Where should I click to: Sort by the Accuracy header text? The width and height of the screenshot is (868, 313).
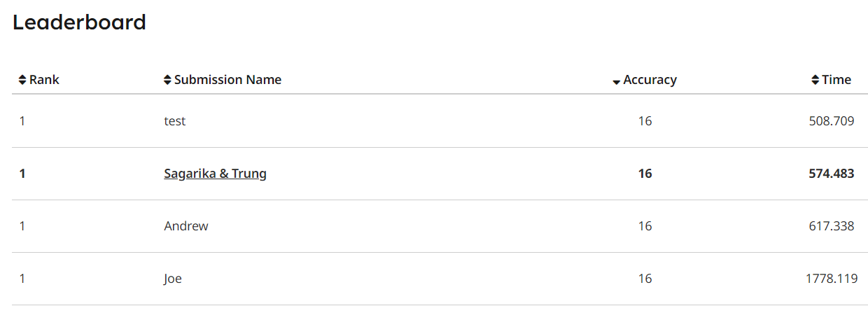tap(650, 80)
